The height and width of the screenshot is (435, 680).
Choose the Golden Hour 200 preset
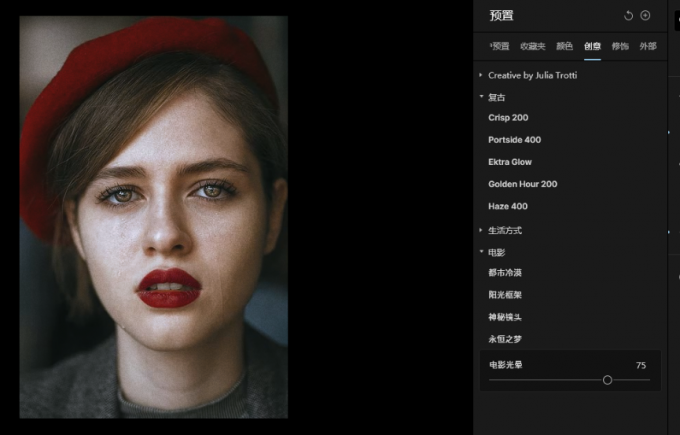(x=522, y=184)
